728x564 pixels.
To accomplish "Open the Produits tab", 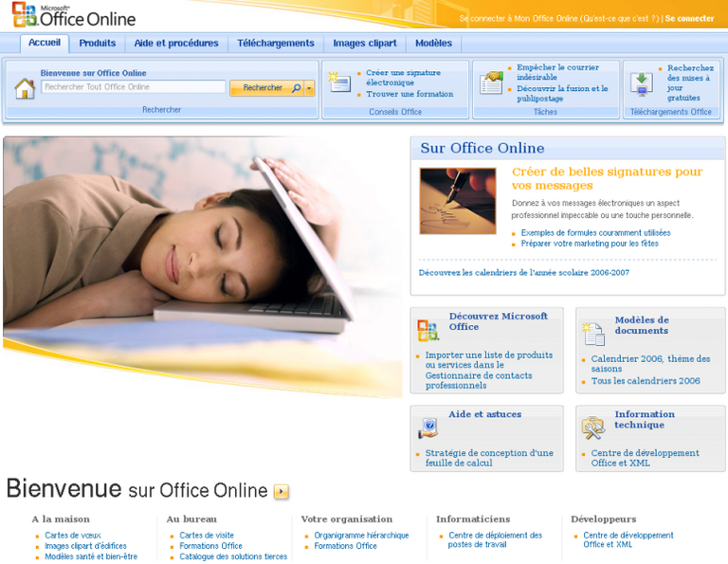I will [x=97, y=44].
